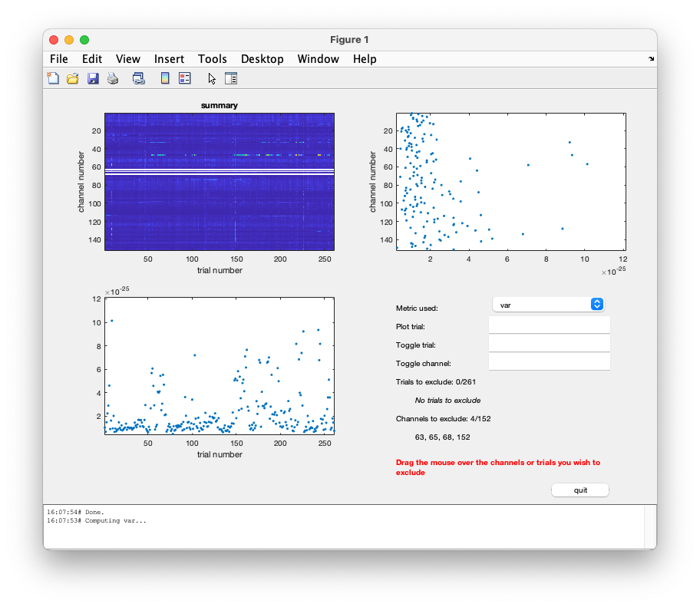Open the Insert menu

(x=169, y=59)
